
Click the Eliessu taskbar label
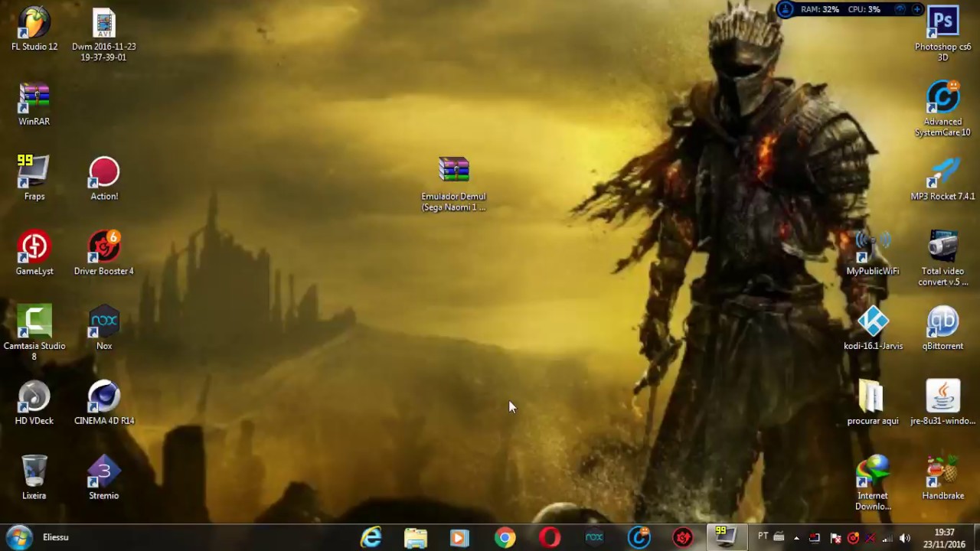pos(56,537)
